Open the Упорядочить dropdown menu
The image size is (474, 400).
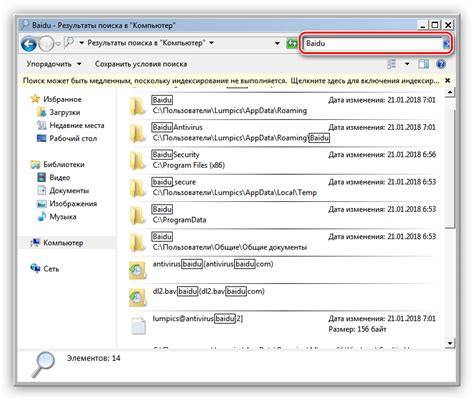(54, 64)
